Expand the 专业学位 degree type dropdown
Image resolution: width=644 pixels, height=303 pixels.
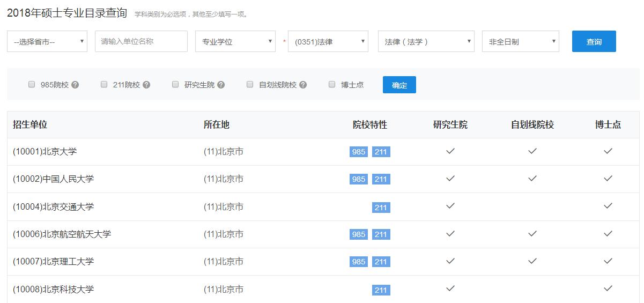pos(235,41)
